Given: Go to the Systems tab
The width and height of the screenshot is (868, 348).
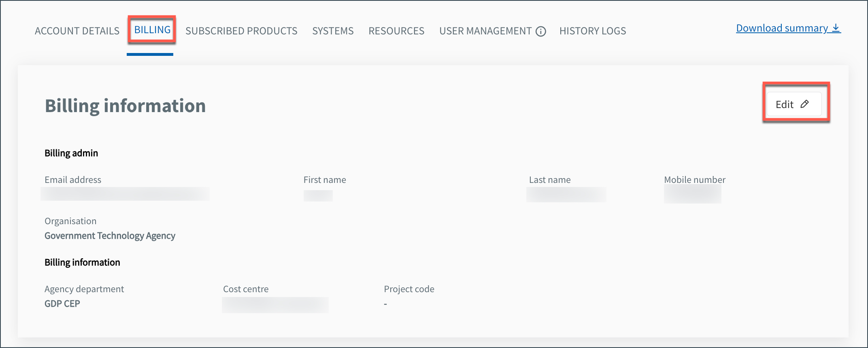Looking at the screenshot, I should pos(333,31).
